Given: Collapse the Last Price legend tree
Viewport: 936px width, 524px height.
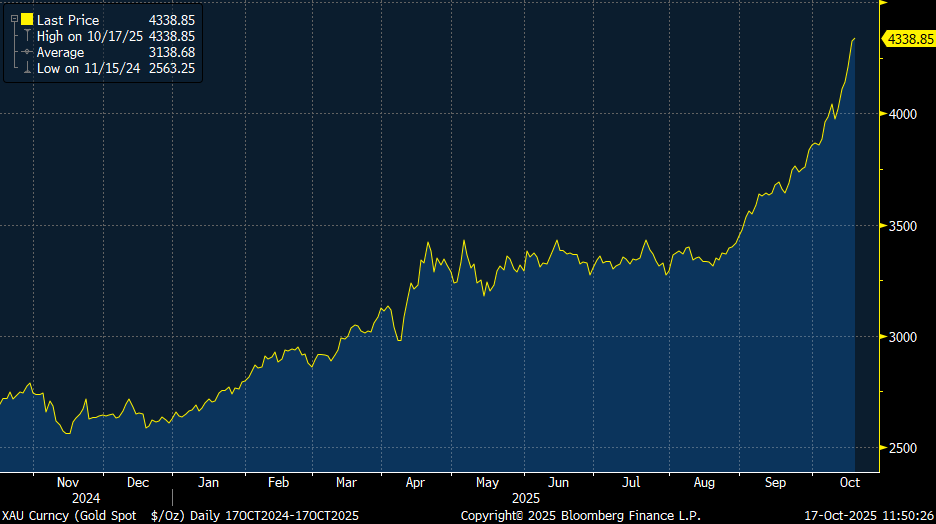Looking at the screenshot, I should (14, 19).
